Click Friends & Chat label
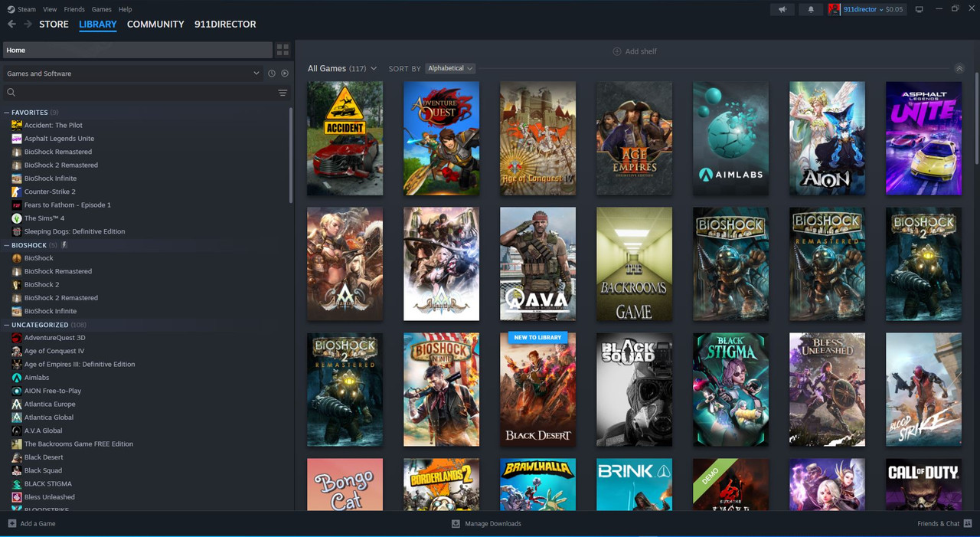The image size is (980, 537). 938,524
